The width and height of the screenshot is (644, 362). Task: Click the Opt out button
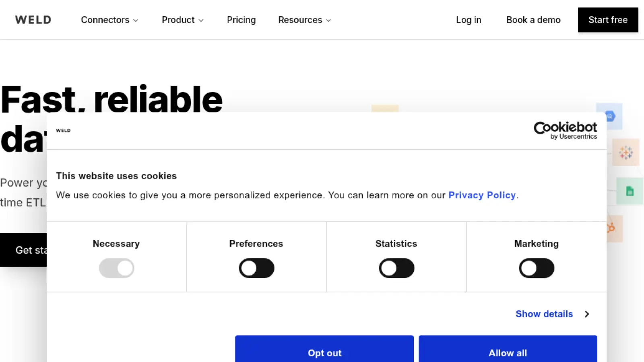point(324,353)
